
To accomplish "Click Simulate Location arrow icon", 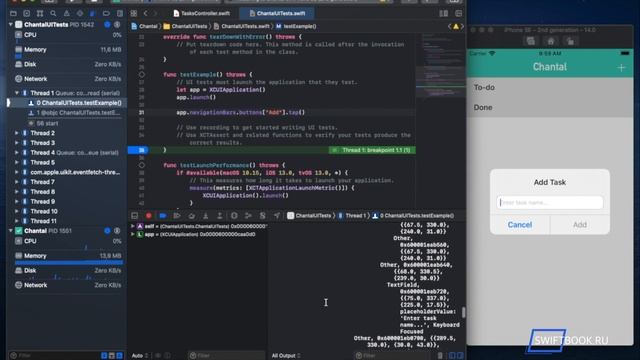I will 277,216.
